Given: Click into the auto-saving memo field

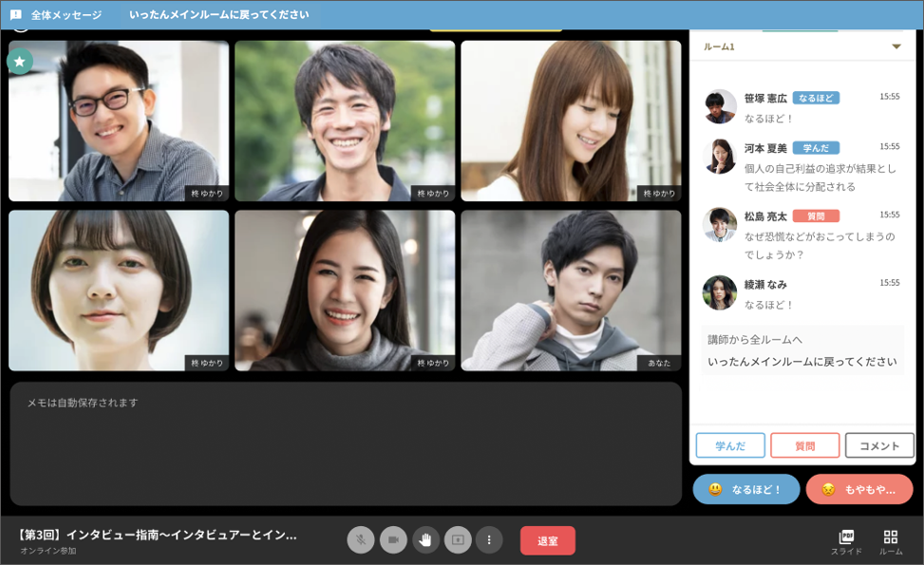Looking at the screenshot, I should (346, 443).
